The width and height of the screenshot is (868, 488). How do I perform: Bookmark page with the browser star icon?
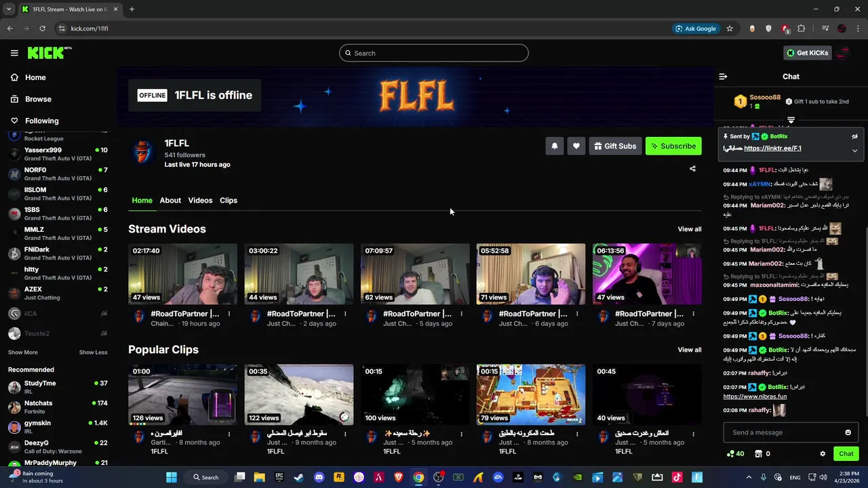[x=730, y=28]
